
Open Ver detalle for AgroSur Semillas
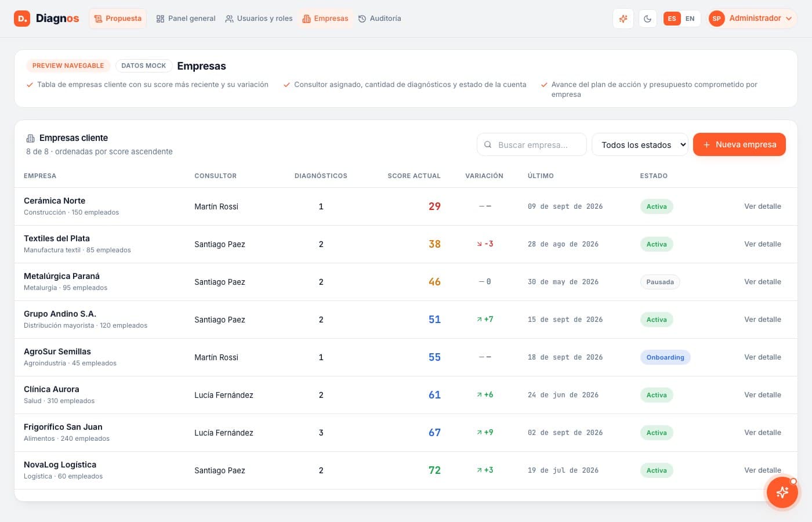click(x=763, y=357)
